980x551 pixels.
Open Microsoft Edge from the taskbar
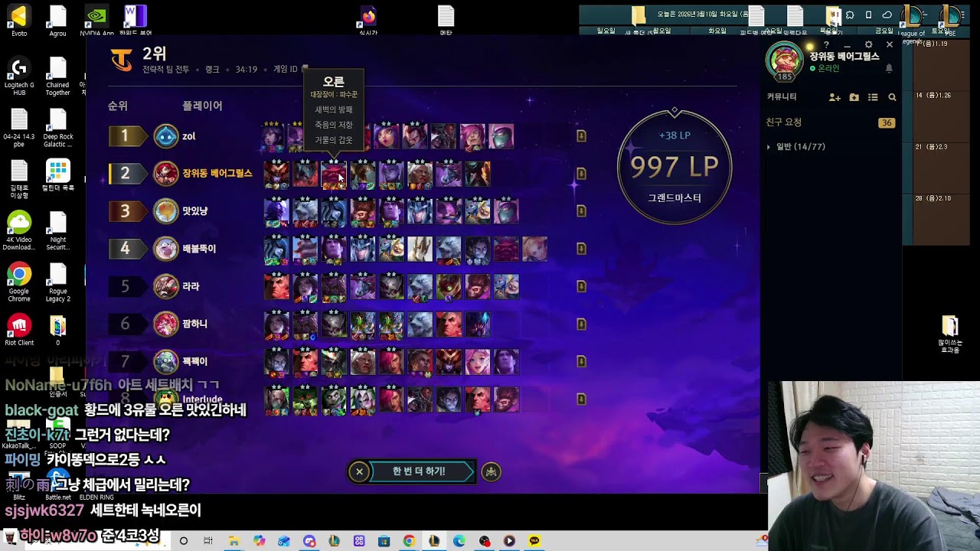459,541
